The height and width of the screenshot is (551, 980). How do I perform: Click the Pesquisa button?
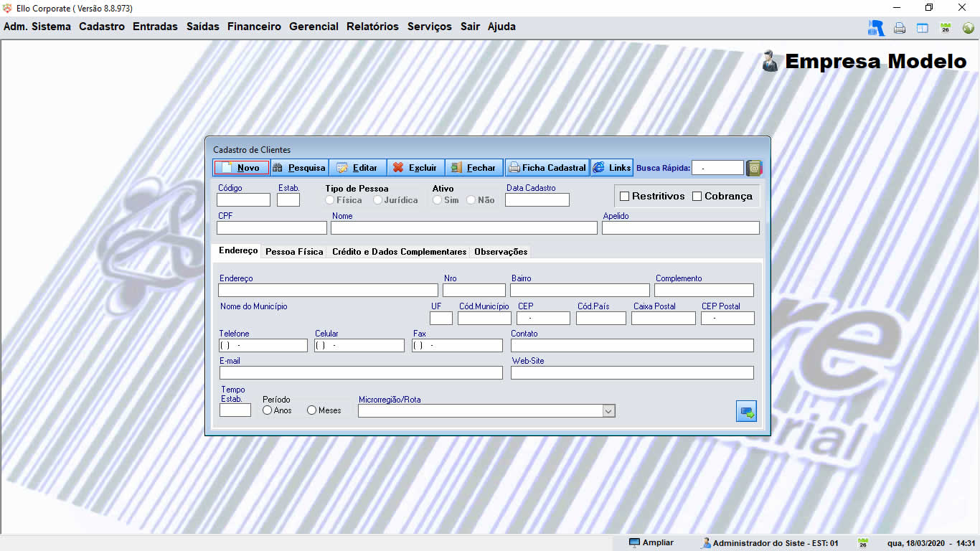coord(299,168)
